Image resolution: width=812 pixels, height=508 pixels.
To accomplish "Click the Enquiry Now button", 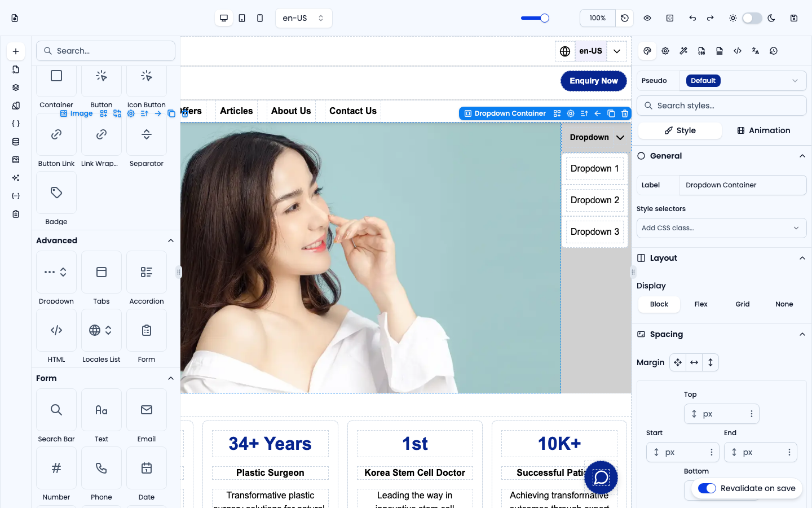I will click(x=594, y=81).
